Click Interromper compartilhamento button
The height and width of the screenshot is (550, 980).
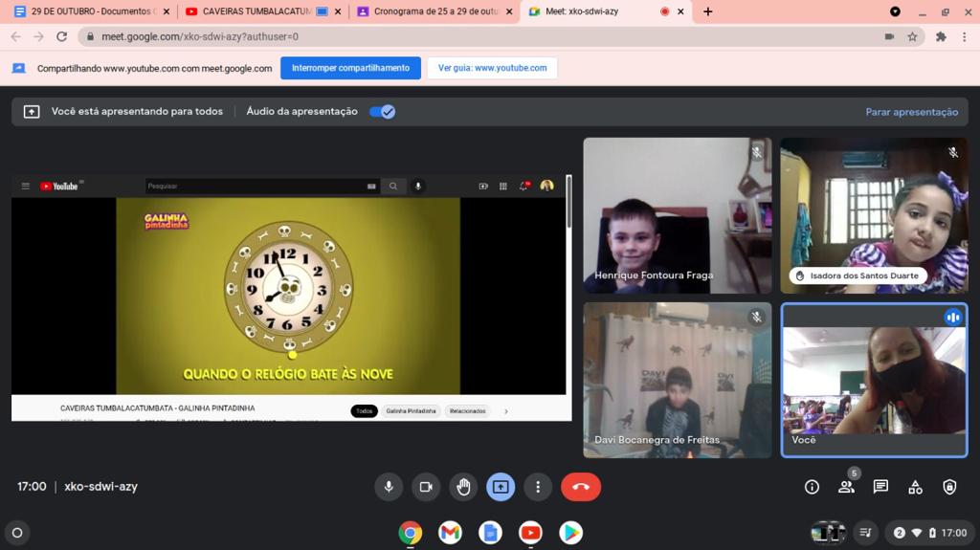(x=350, y=68)
